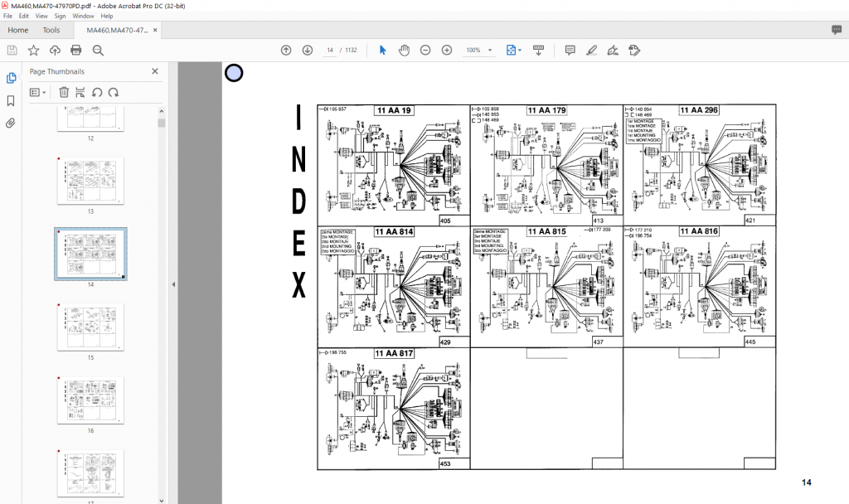Select the Highlight text pen tool
The image size is (849, 504).
point(591,51)
